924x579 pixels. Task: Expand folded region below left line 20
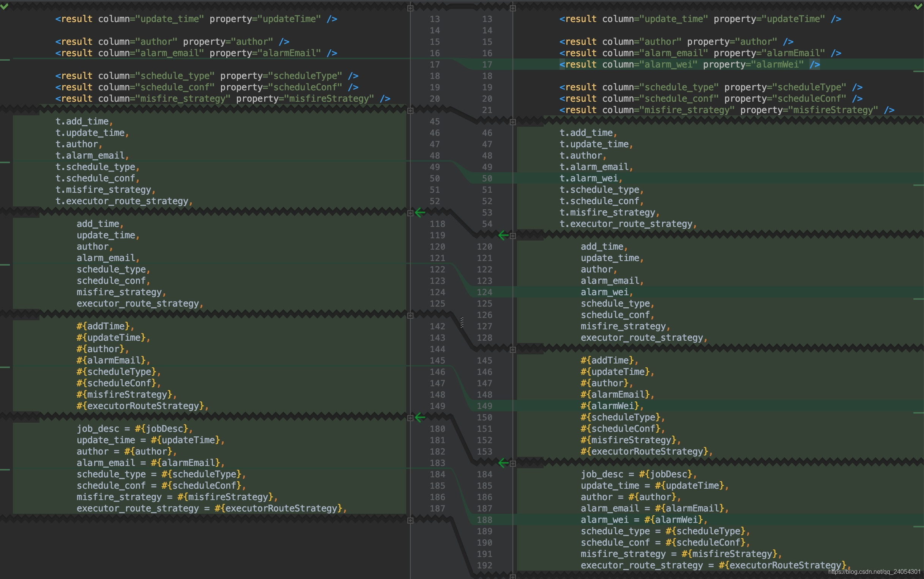pyautogui.click(x=410, y=111)
